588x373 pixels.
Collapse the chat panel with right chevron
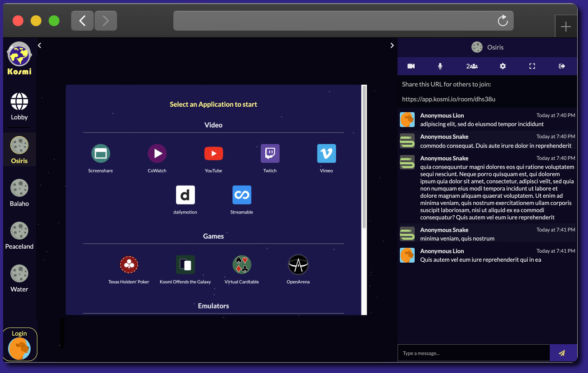pyautogui.click(x=392, y=45)
